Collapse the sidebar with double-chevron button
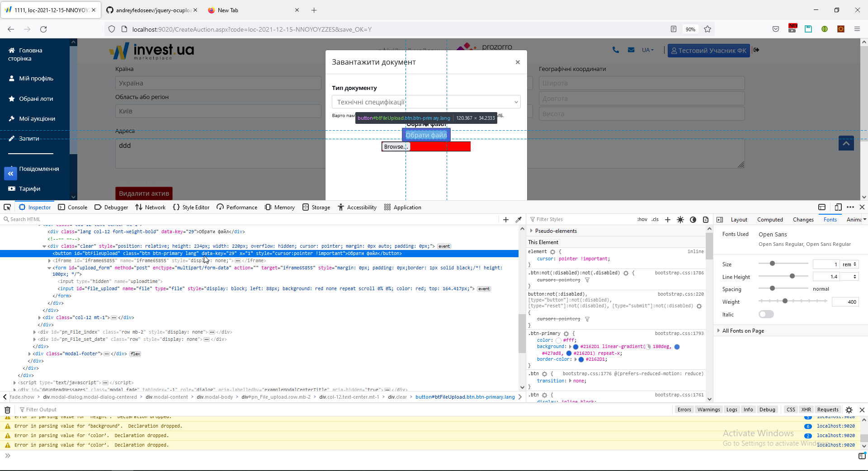Viewport: 868px width, 471px height. click(x=10, y=173)
